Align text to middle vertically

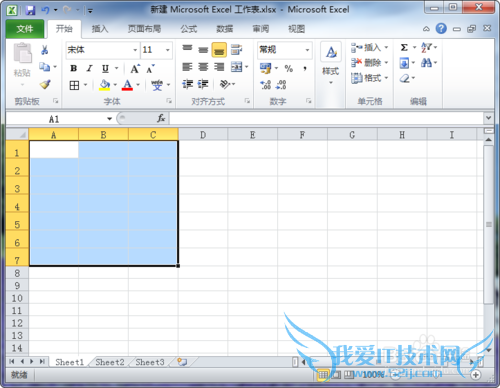(x=203, y=50)
